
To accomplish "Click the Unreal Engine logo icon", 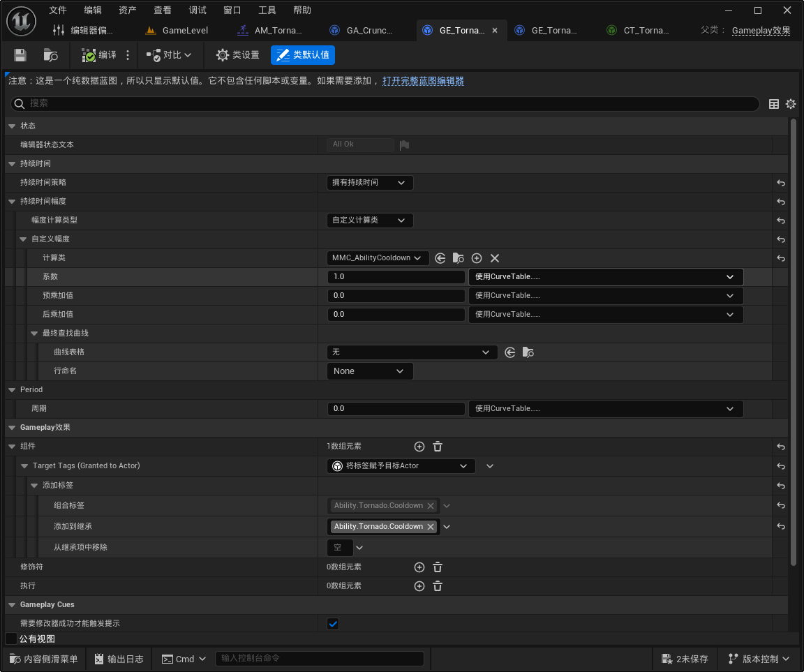I will [21, 22].
